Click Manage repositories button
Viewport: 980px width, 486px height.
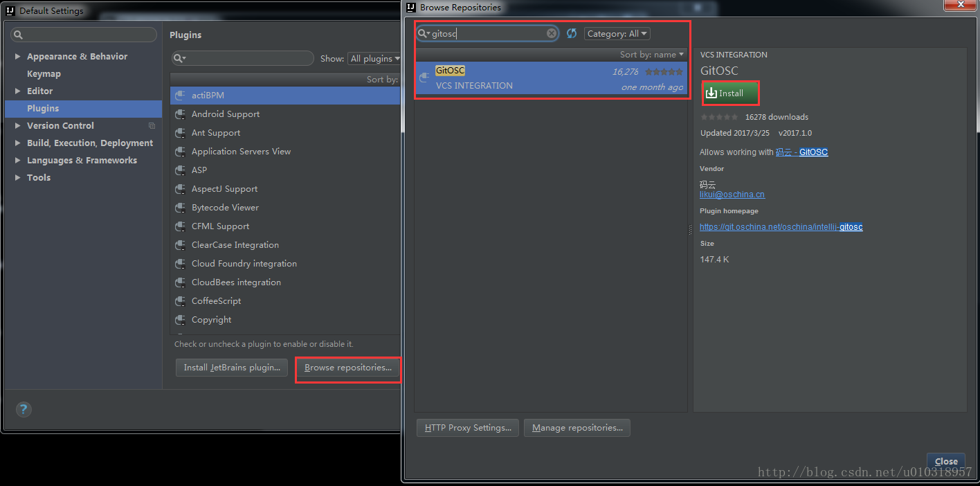[x=577, y=428]
